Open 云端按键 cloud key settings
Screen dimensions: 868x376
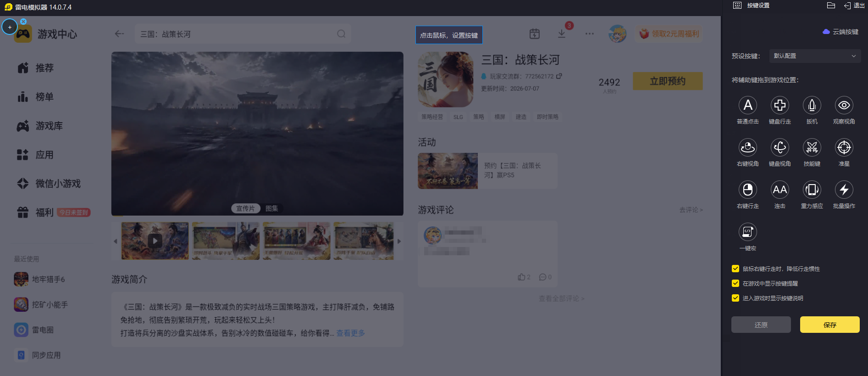tap(840, 32)
